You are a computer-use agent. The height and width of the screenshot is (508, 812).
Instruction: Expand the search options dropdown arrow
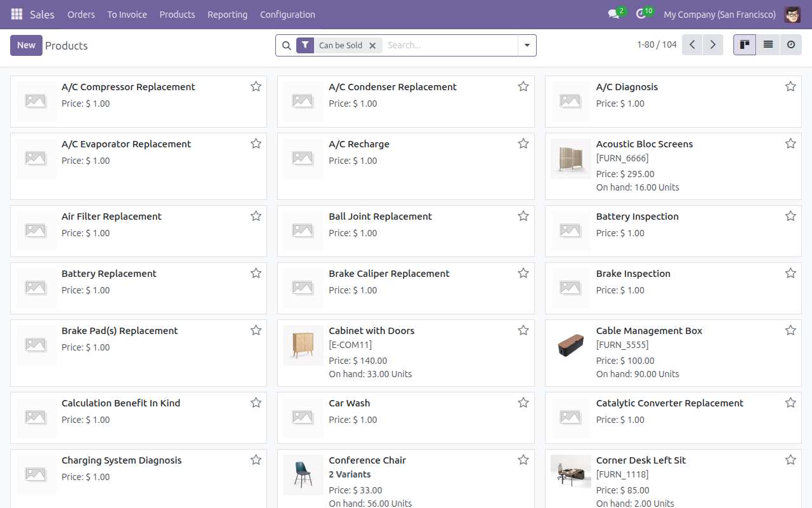(x=527, y=46)
